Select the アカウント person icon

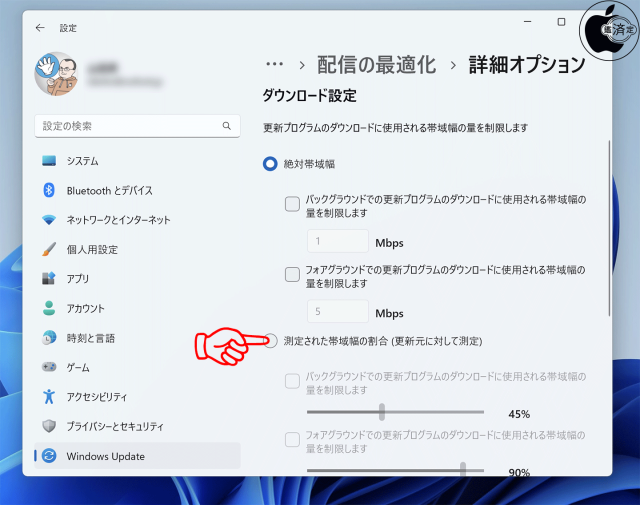click(49, 308)
